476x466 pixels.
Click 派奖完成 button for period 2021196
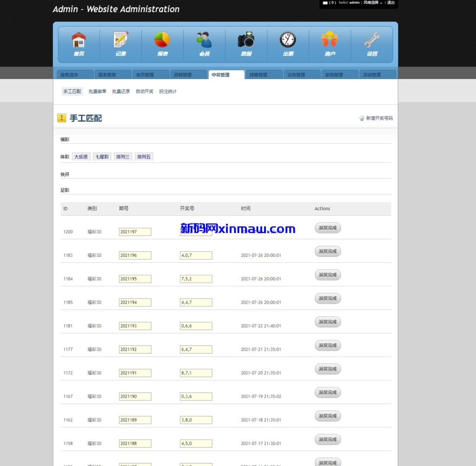point(328,252)
